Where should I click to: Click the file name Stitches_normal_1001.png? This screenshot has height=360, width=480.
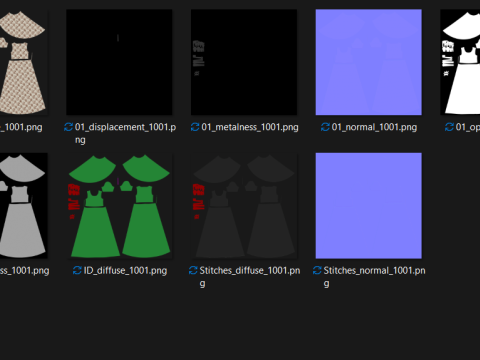click(374, 277)
